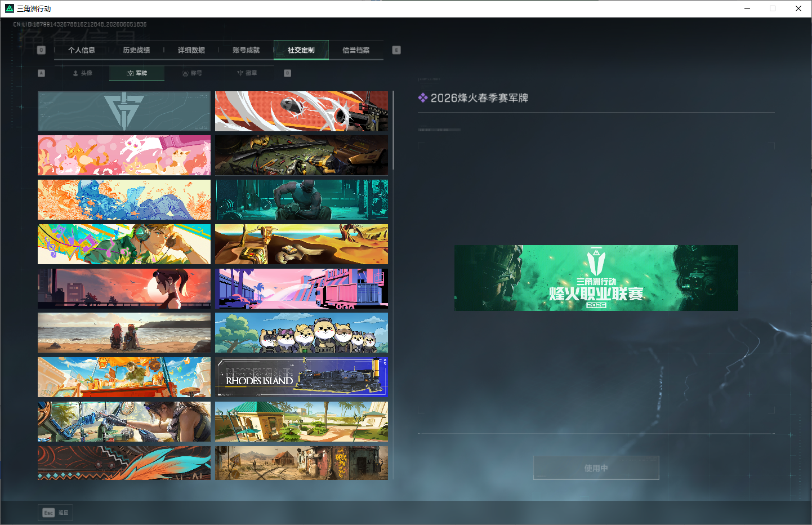Viewport: 812px width, 525px height.
Task: Open the 个人信息 tab
Action: tap(82, 50)
